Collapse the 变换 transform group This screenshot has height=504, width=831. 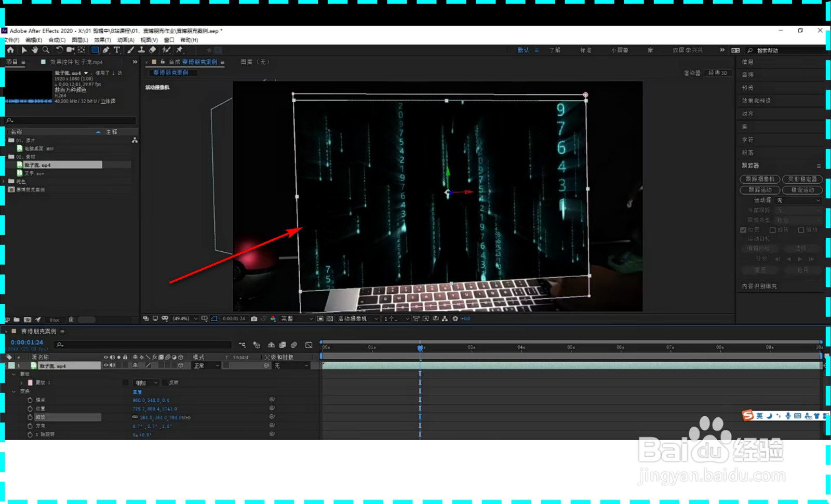click(14, 391)
